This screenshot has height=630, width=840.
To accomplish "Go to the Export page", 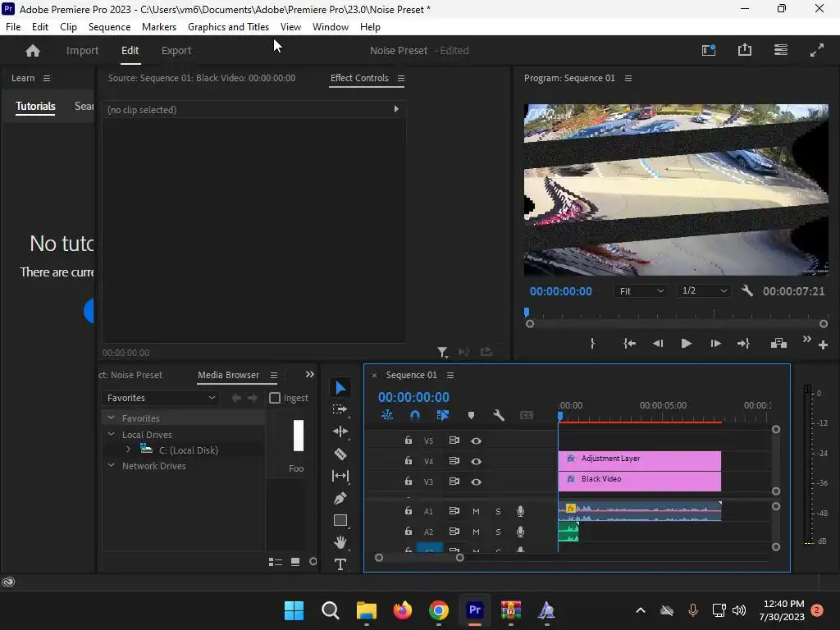I will coord(176,50).
